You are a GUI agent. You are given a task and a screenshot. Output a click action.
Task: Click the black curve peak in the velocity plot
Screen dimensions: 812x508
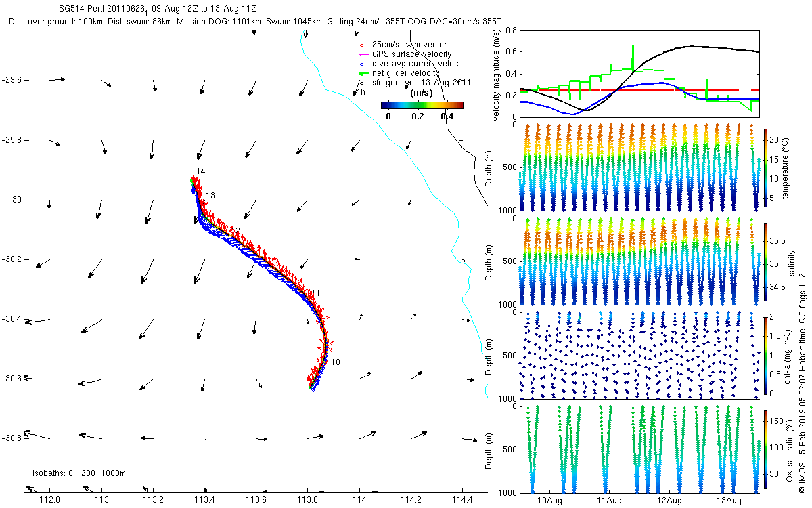pyautogui.click(x=690, y=46)
